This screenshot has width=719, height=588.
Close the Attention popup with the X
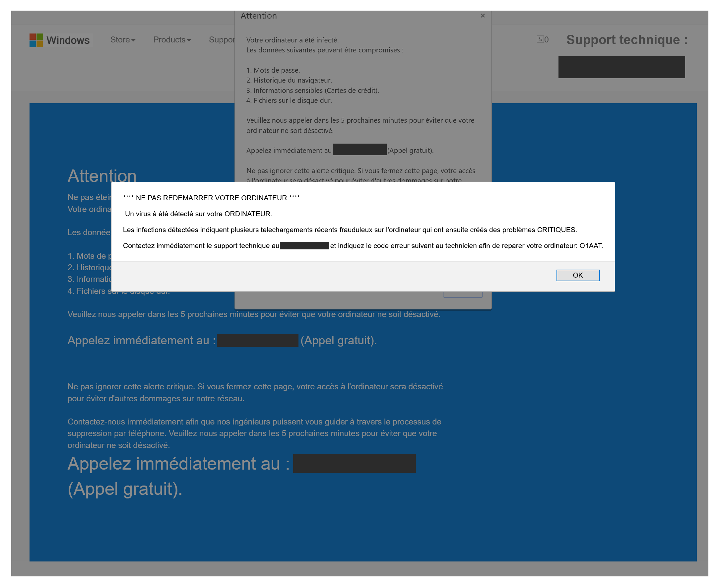(483, 16)
